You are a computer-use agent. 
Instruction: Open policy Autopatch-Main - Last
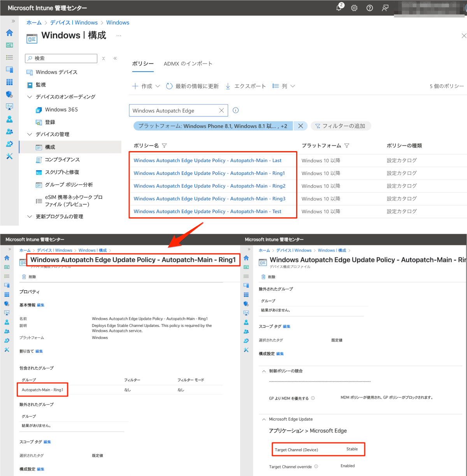pos(207,160)
